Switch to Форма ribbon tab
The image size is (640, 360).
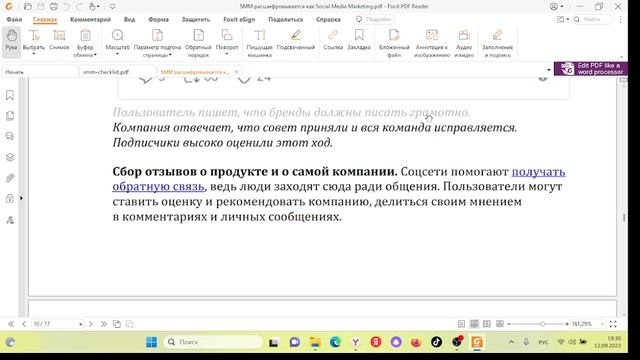tap(158, 19)
